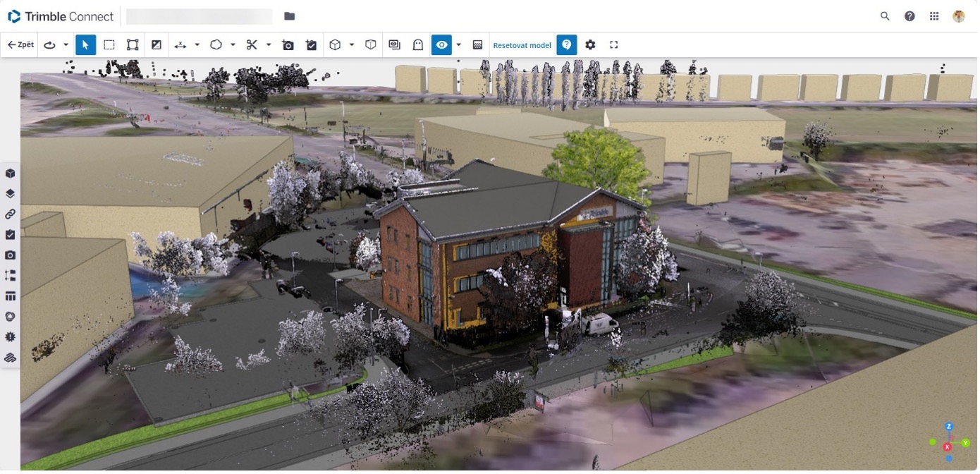Toggle the ghost transparency mode icon

pyautogui.click(x=418, y=45)
